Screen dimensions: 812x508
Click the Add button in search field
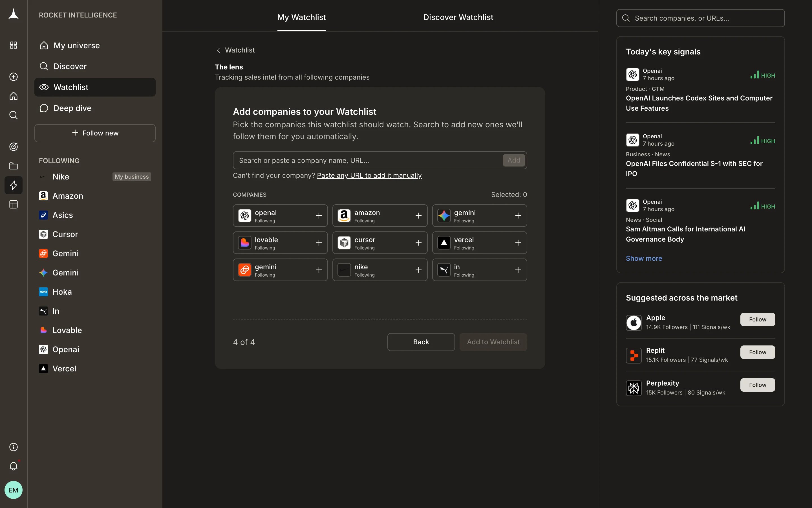point(513,160)
